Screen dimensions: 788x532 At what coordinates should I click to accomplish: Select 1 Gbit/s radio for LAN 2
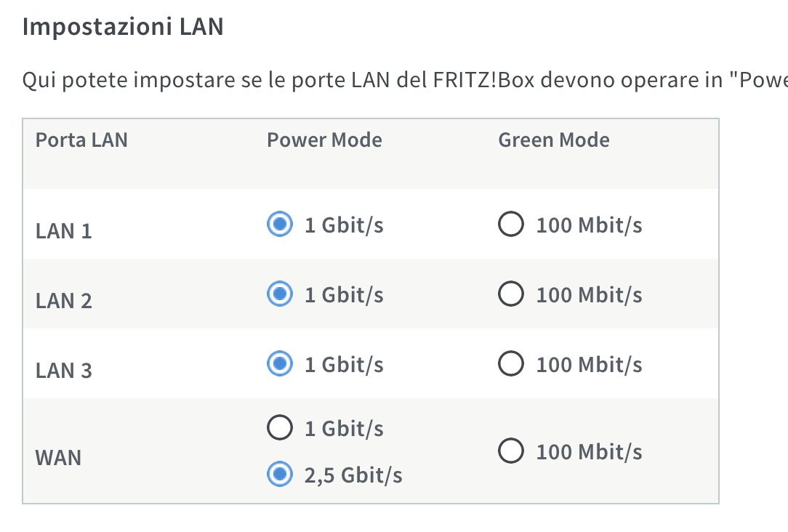(x=280, y=294)
